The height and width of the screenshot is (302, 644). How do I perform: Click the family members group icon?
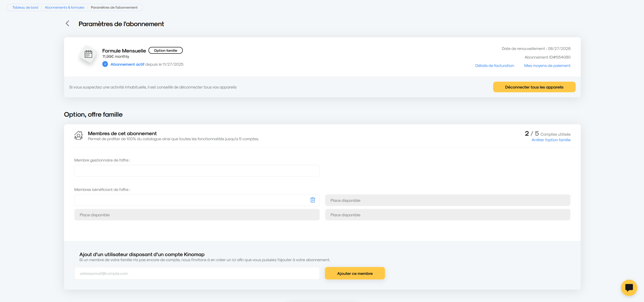pos(79,135)
